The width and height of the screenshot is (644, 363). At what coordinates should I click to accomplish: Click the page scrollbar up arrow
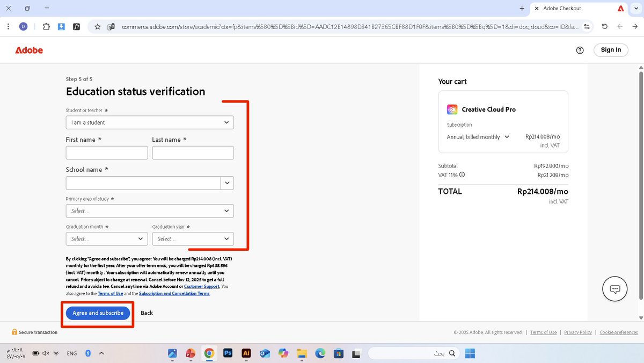[x=640, y=67]
